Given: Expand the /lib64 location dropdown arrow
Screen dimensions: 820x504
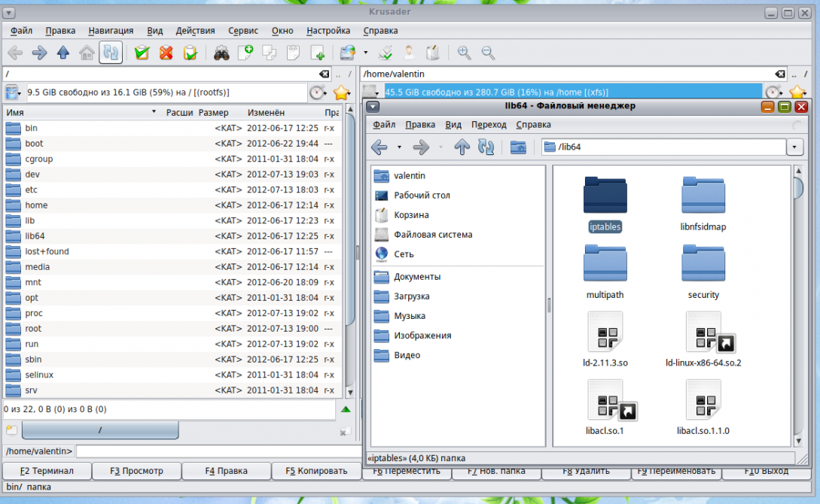Looking at the screenshot, I should tap(794, 147).
